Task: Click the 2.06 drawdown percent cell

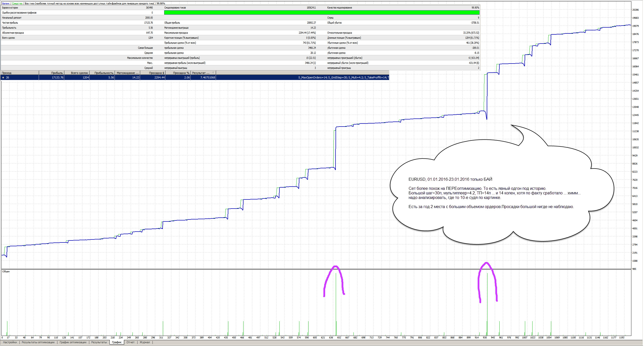Action: [187, 77]
